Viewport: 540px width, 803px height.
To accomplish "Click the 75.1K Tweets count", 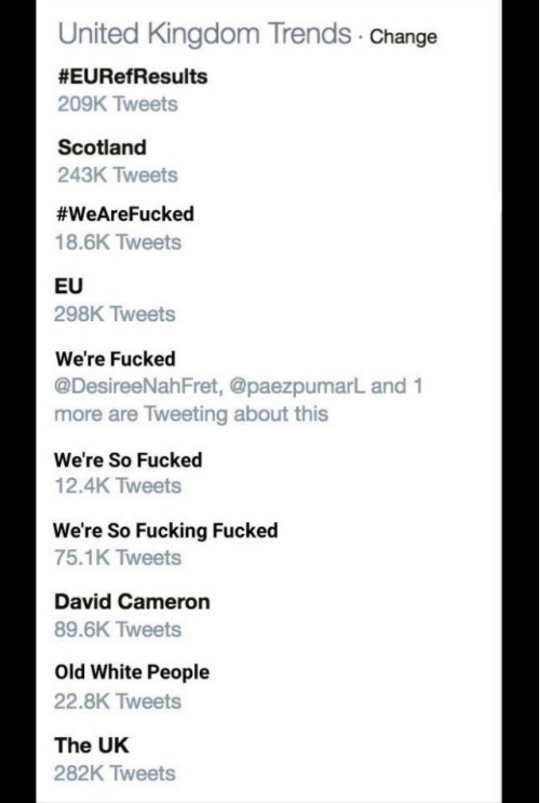I will point(118,558).
